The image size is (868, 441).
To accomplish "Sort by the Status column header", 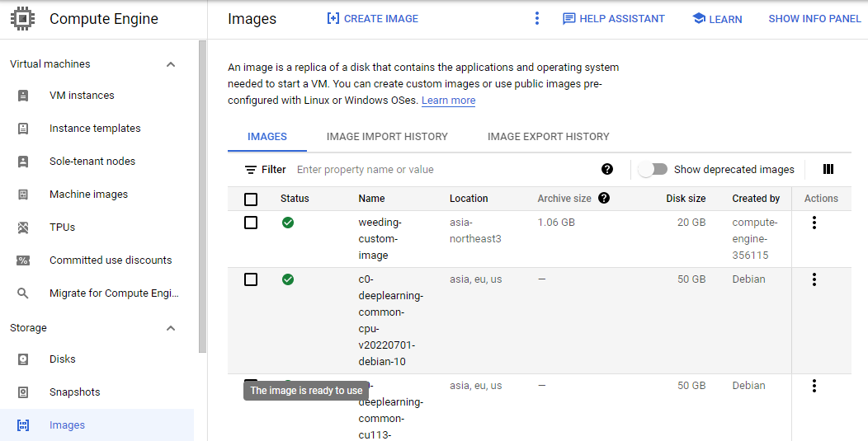I will click(295, 199).
